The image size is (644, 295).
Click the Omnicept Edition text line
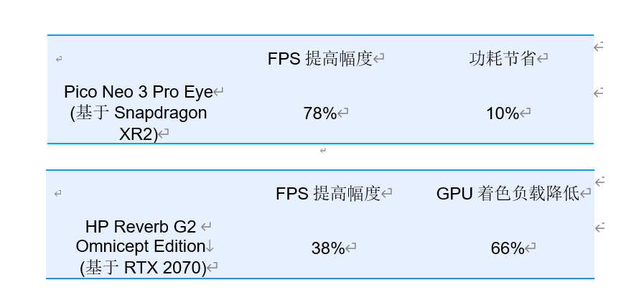(141, 246)
